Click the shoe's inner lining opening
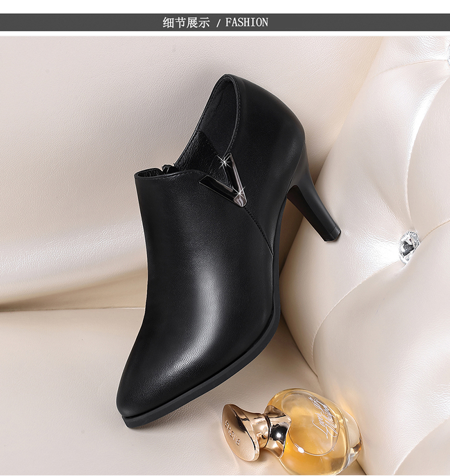Image resolution: width=450 pixels, height=476 pixels. pos(211,131)
